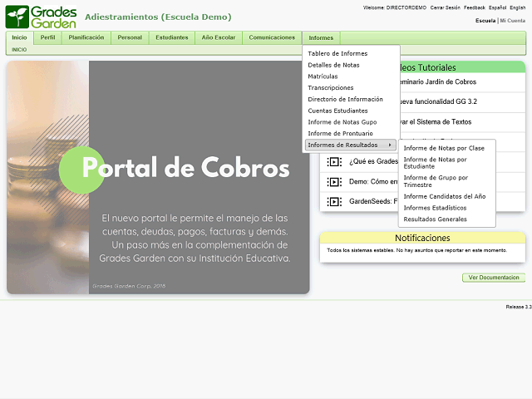
Task: Open the Año Escolar tab
Action: (218, 37)
